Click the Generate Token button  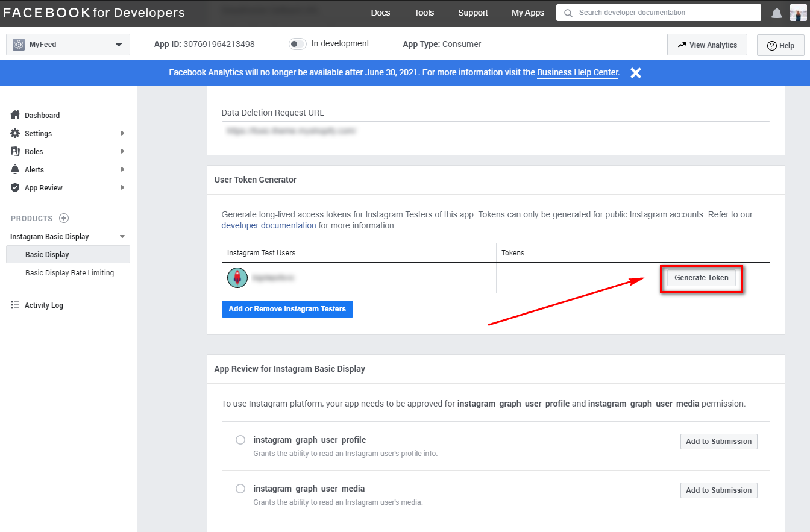pos(701,278)
